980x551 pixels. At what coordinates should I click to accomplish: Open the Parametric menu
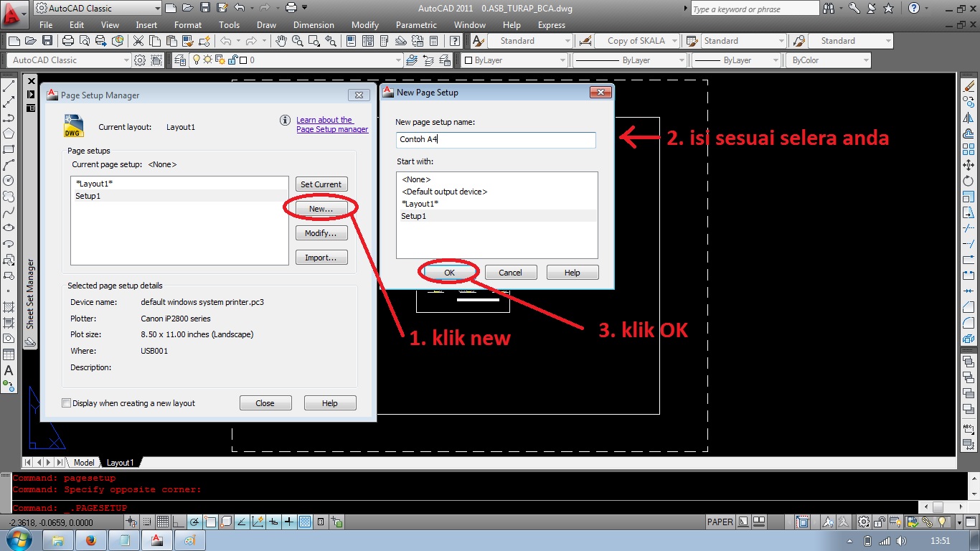[x=415, y=25]
